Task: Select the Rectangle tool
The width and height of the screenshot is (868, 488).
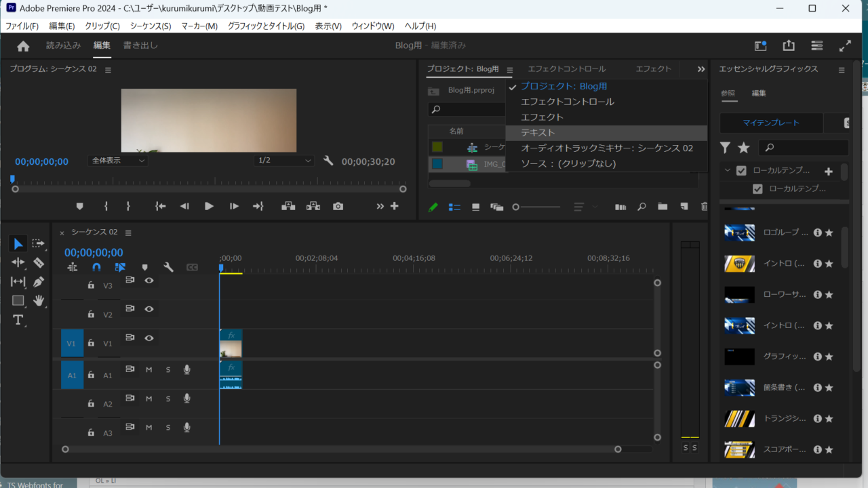Action: pos(18,300)
